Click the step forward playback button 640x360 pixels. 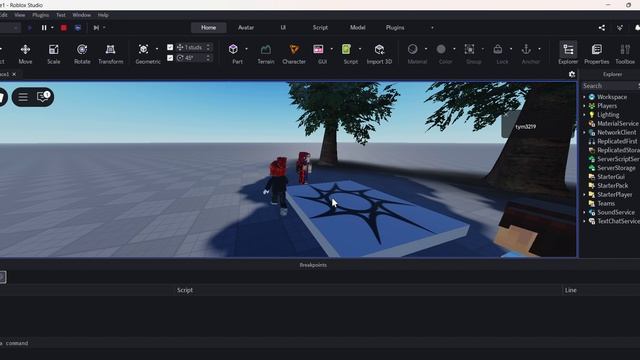click(x=96, y=28)
